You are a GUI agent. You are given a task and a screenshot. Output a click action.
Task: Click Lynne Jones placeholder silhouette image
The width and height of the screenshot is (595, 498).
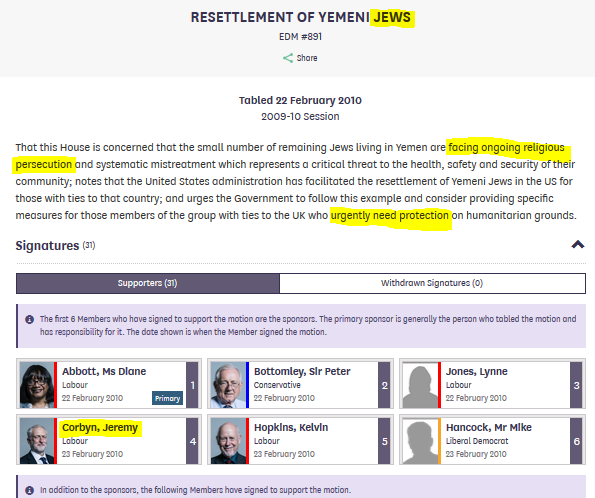[420, 385]
